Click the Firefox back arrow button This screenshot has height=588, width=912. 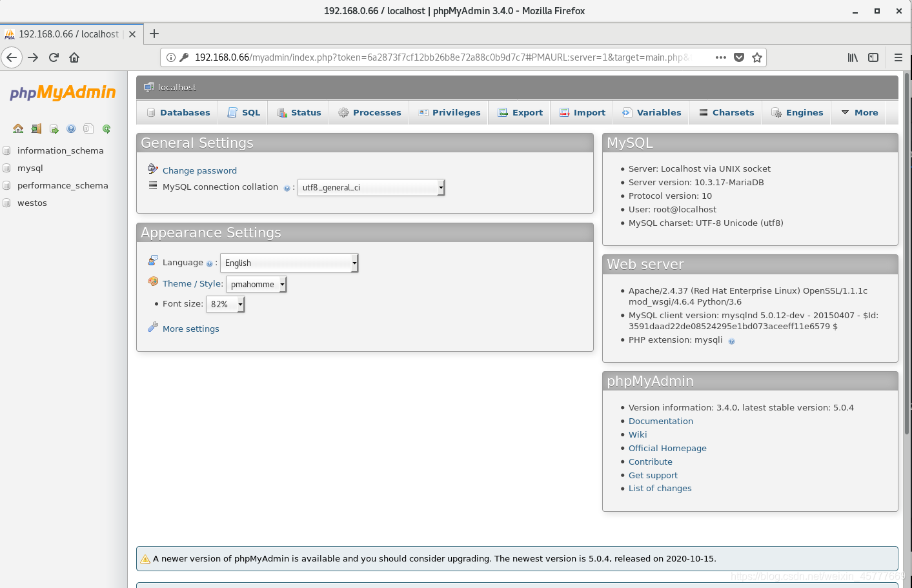(12, 57)
